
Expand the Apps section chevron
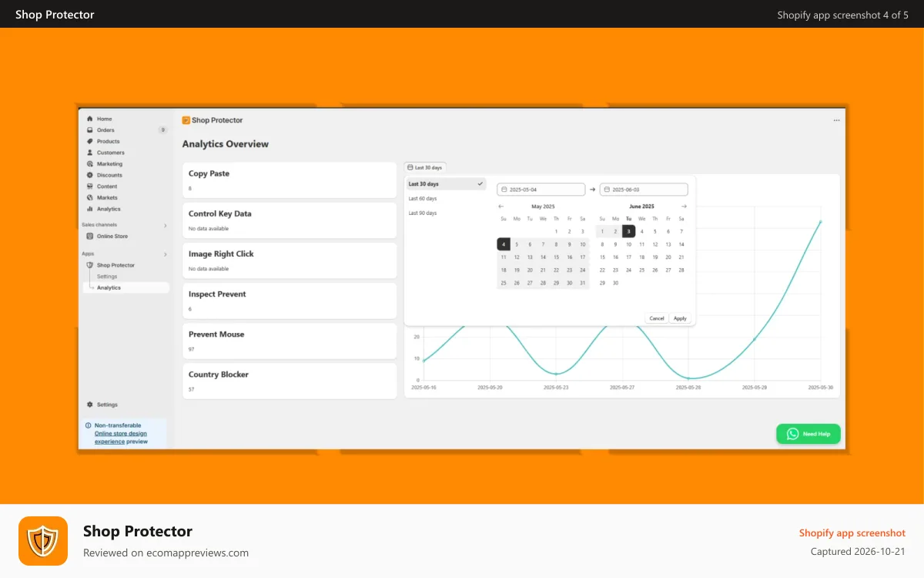pos(165,254)
